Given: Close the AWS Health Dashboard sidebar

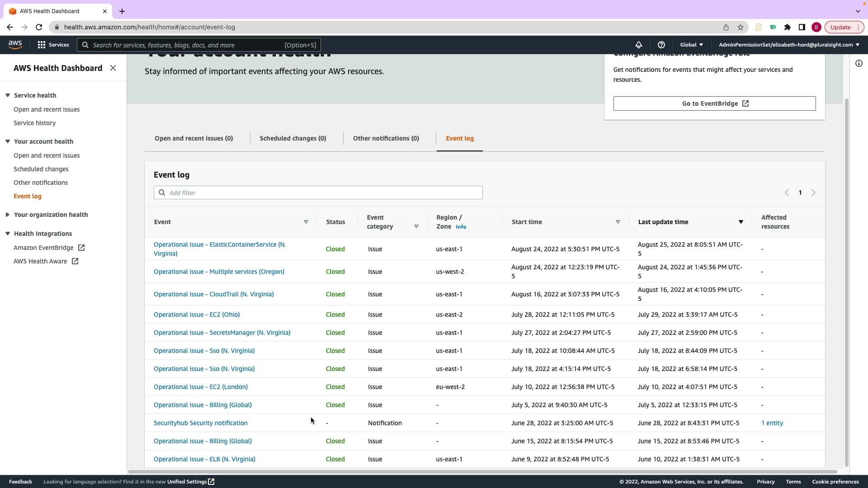Looking at the screenshot, I should [113, 68].
